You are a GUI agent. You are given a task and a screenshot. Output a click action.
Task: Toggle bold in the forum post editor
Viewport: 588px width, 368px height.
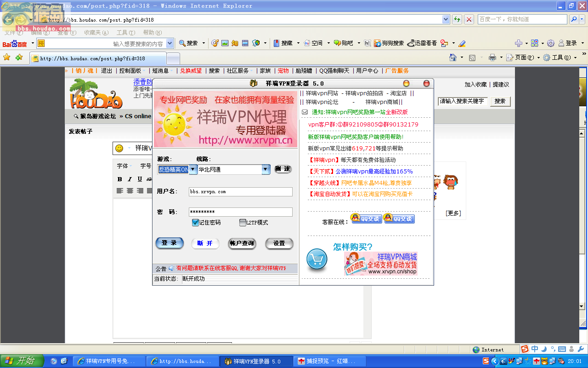pos(120,179)
